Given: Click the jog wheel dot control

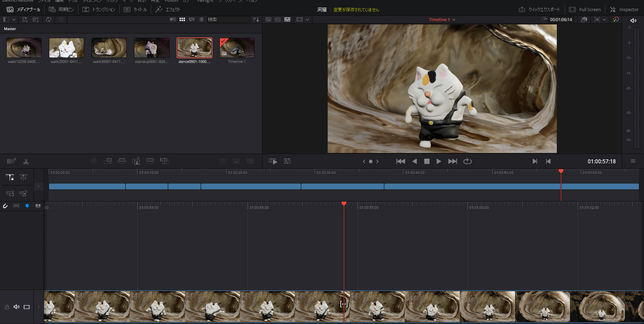Looking at the screenshot, I should click(x=370, y=161).
